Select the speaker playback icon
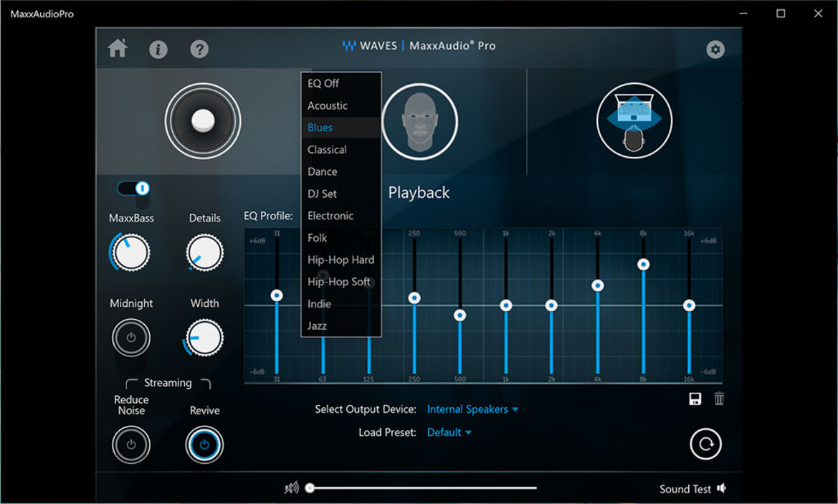 pos(203,120)
